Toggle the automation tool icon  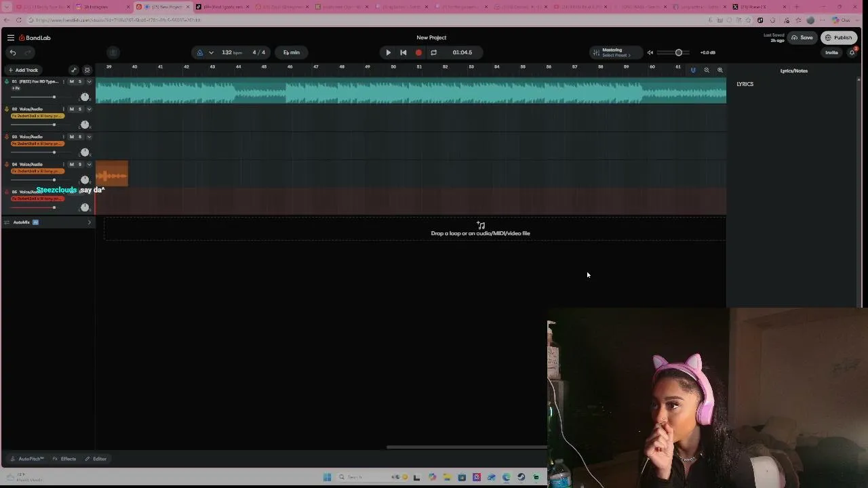74,70
